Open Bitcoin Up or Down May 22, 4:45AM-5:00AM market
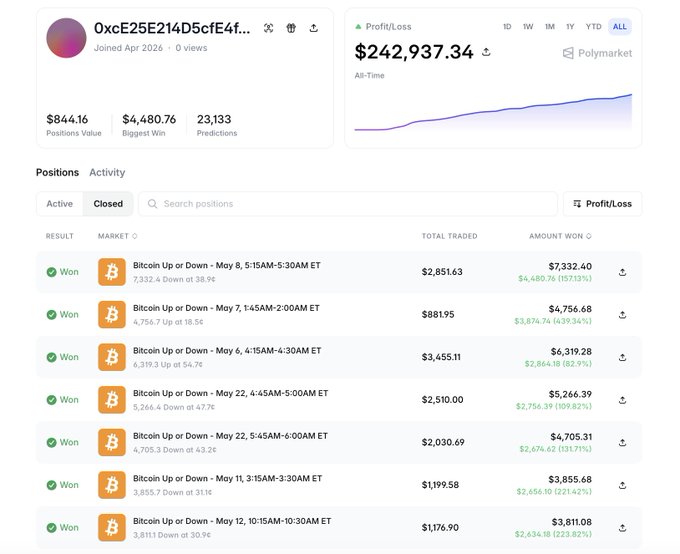The width and height of the screenshot is (680, 554). [230, 393]
